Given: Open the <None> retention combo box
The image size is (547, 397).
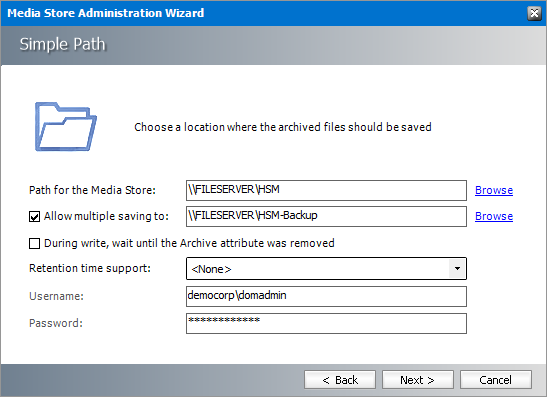Looking at the screenshot, I should (326, 269).
